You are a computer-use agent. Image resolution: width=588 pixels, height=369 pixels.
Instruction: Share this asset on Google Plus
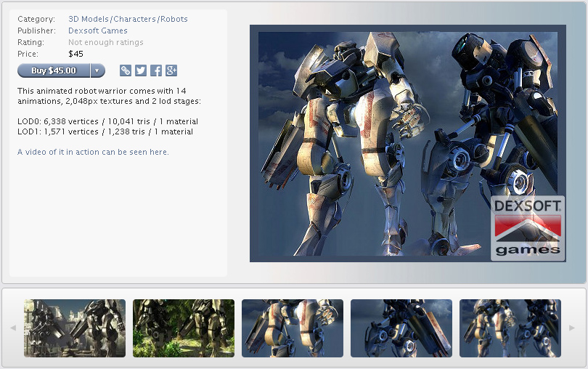tap(171, 70)
